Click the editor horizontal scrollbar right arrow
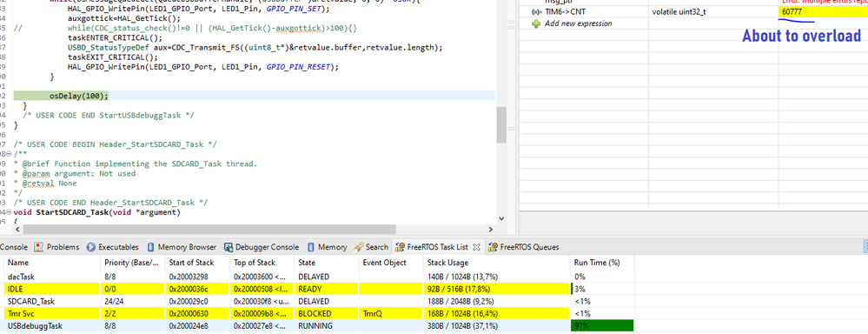 pos(490,230)
